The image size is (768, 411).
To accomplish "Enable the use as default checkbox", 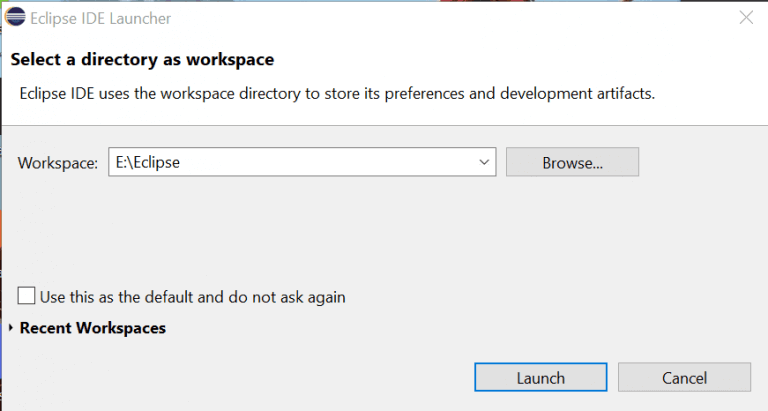I will click(27, 296).
